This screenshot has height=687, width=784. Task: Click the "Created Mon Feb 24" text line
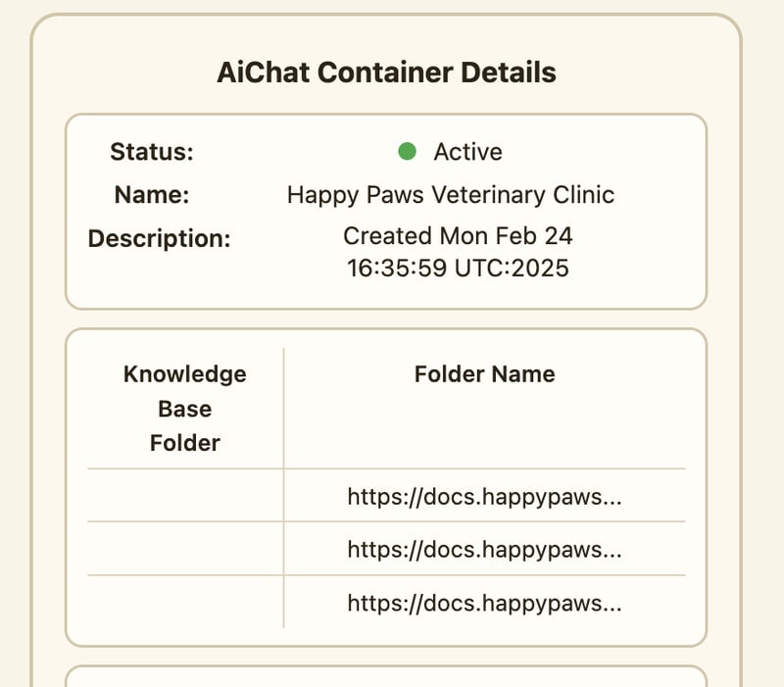point(458,236)
